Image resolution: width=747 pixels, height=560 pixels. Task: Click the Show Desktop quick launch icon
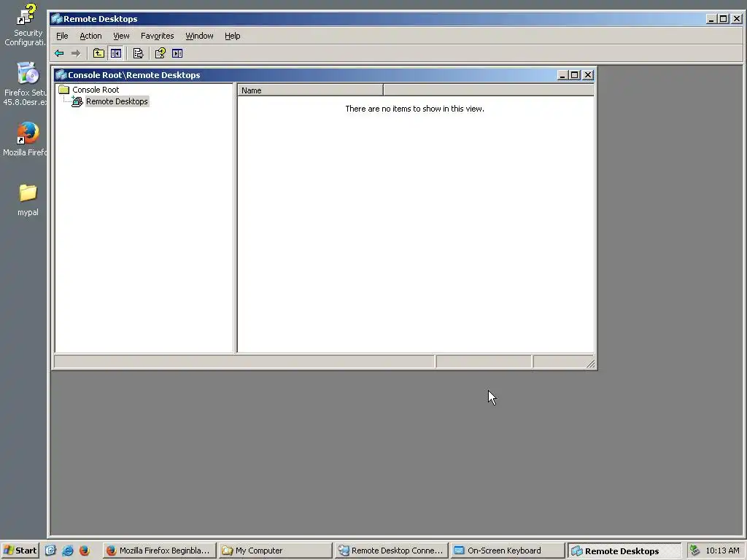[50, 551]
